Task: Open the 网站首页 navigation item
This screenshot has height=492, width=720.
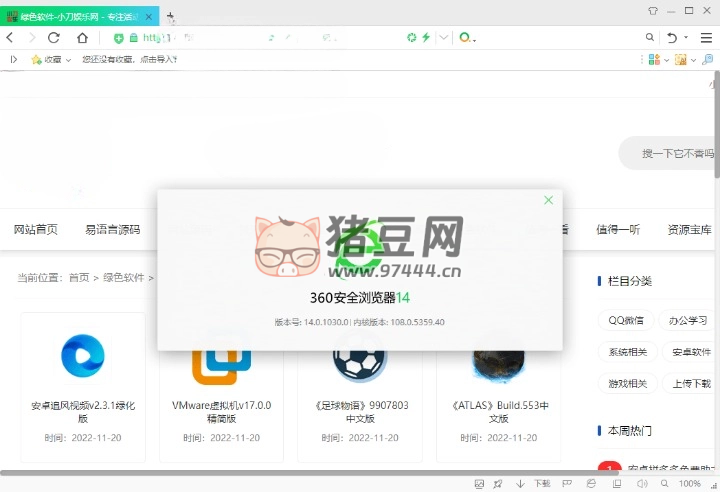Action: [x=35, y=229]
